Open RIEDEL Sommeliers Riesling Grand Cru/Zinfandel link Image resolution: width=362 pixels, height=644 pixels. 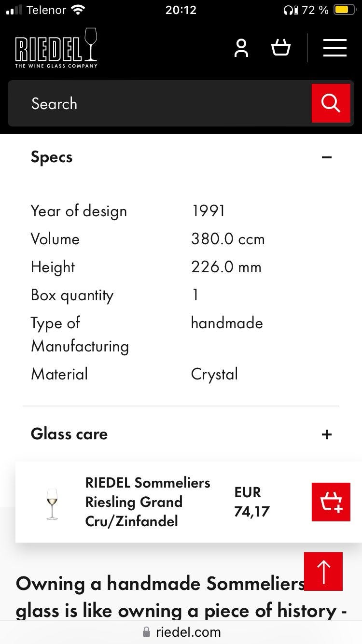point(148,502)
